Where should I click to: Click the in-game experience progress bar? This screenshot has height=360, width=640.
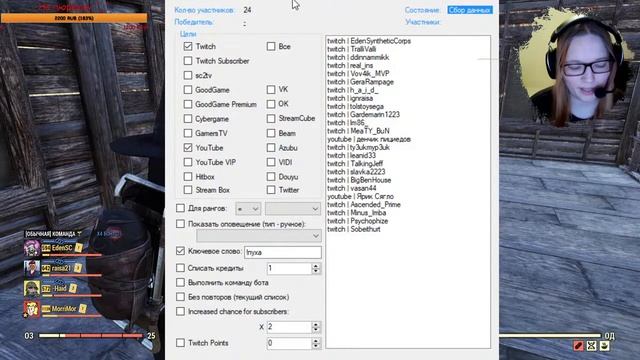(91, 336)
